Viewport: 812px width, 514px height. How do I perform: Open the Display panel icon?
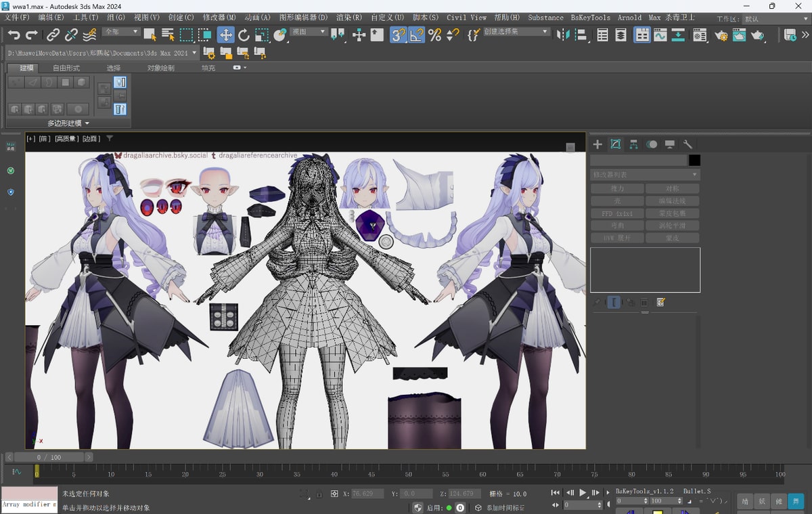point(669,144)
